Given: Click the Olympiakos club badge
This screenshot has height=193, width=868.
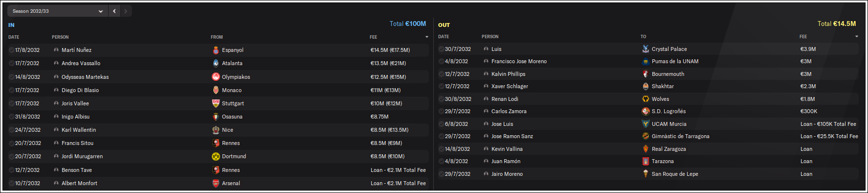Looking at the screenshot, I should pyautogui.click(x=216, y=77).
